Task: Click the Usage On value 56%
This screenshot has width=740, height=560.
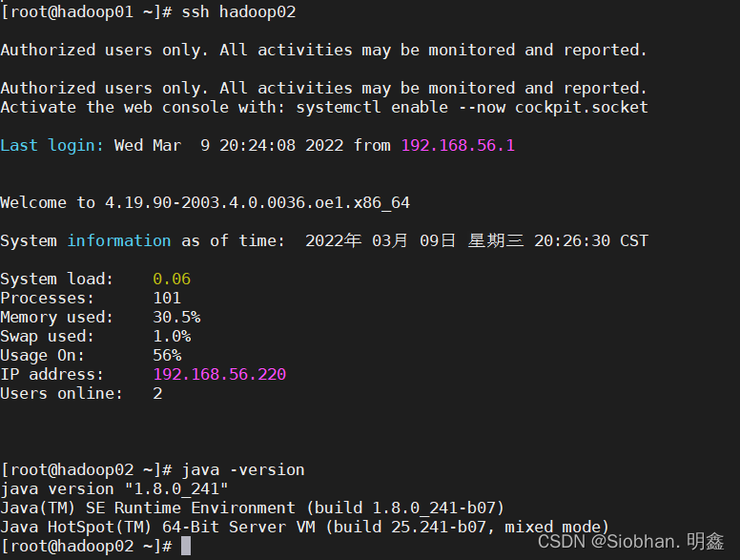Action: coord(167,355)
